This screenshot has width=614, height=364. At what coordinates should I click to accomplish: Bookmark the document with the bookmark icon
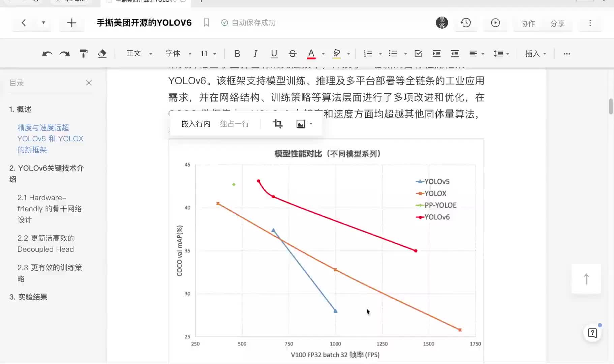(x=207, y=23)
